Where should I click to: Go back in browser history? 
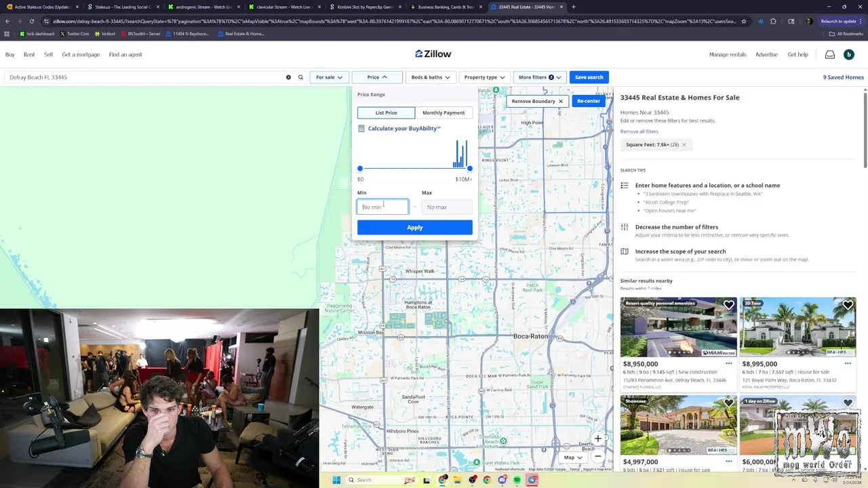pyautogui.click(x=7, y=21)
